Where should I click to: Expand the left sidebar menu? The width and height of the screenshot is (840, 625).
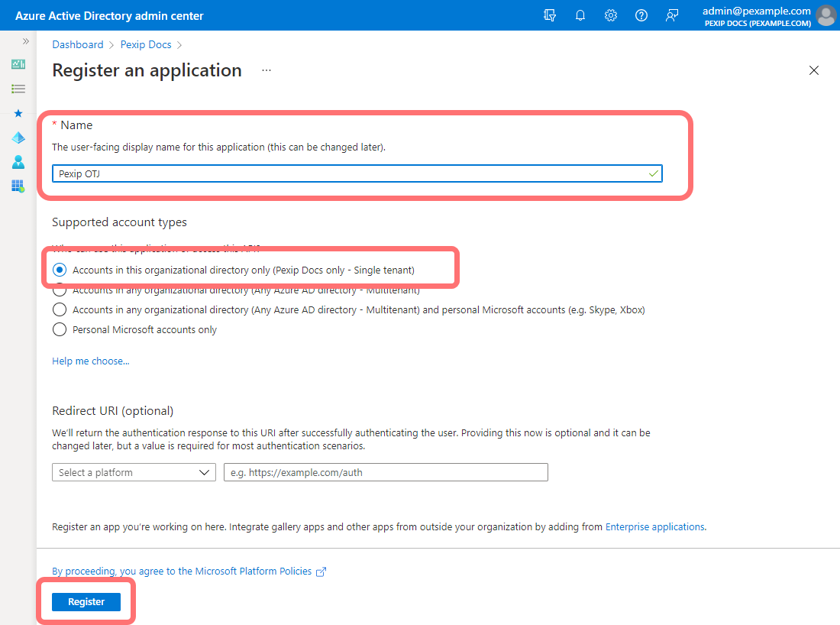point(26,41)
